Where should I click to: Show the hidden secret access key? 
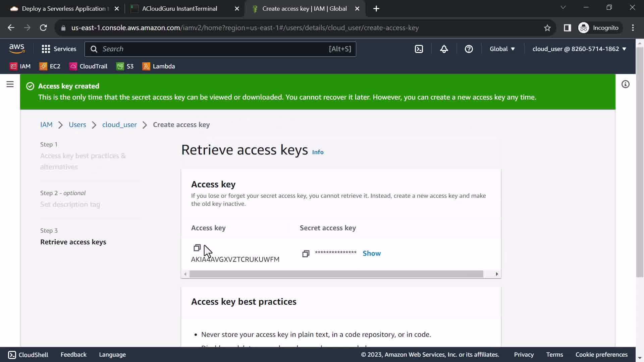371,253
